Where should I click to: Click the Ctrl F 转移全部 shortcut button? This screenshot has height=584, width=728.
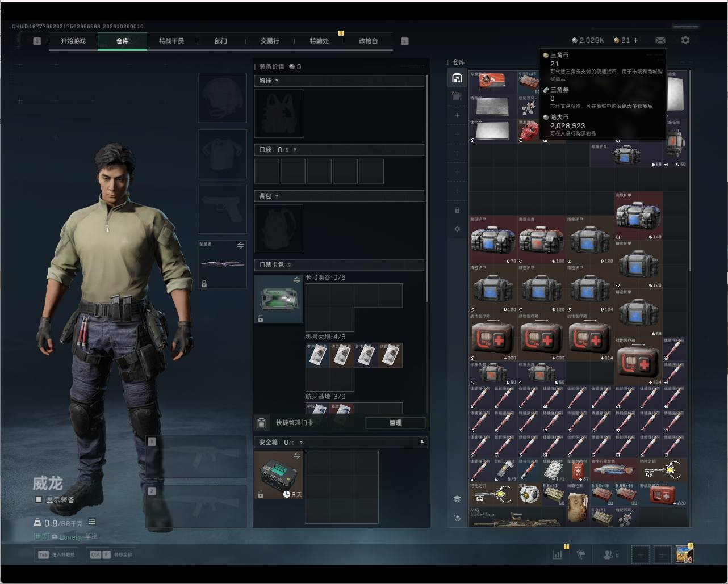click(x=111, y=554)
